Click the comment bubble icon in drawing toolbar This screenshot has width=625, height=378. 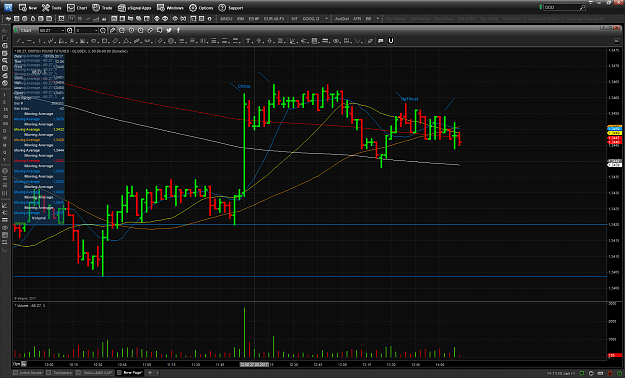(x=381, y=41)
